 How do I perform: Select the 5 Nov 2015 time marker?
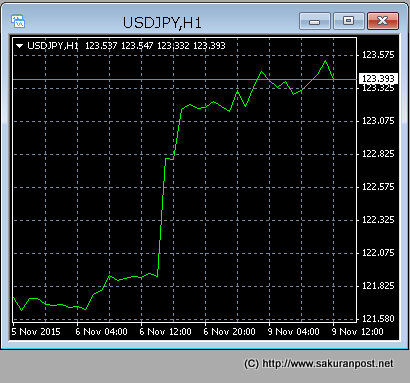tap(36, 332)
